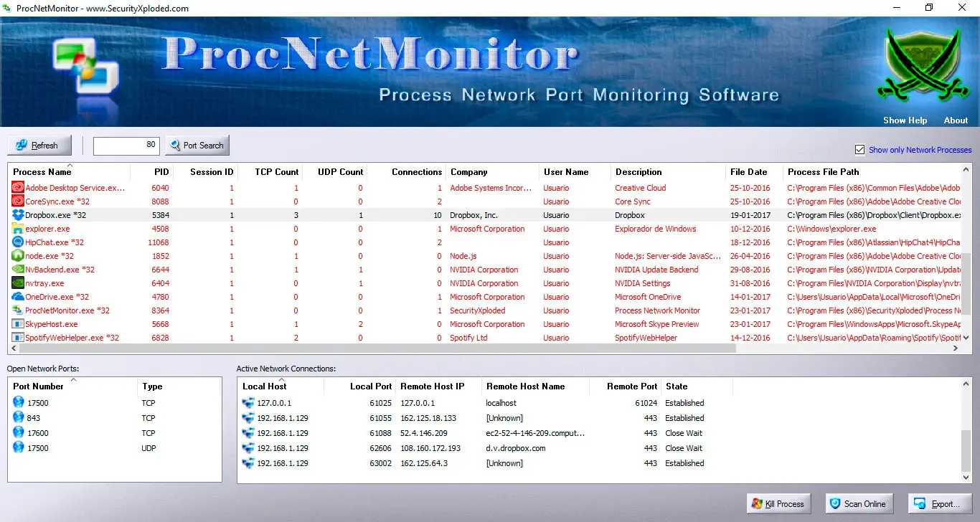Screen dimensions: 980x522
Task: Click connection icon for local port 61088
Action: tap(248, 433)
